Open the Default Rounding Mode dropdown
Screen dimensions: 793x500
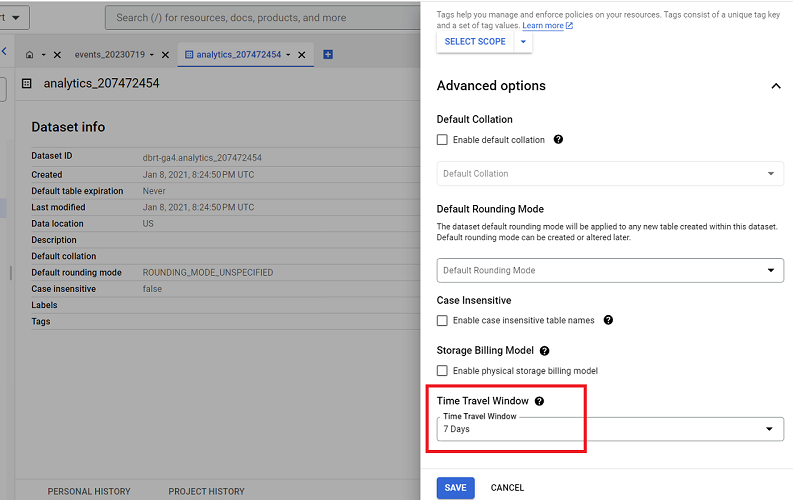coord(610,270)
